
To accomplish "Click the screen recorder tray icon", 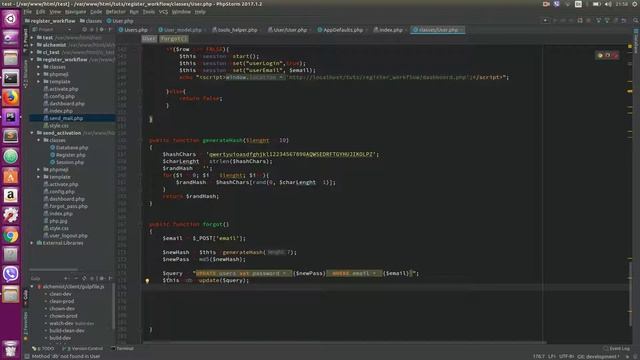I will [x=546, y=4].
